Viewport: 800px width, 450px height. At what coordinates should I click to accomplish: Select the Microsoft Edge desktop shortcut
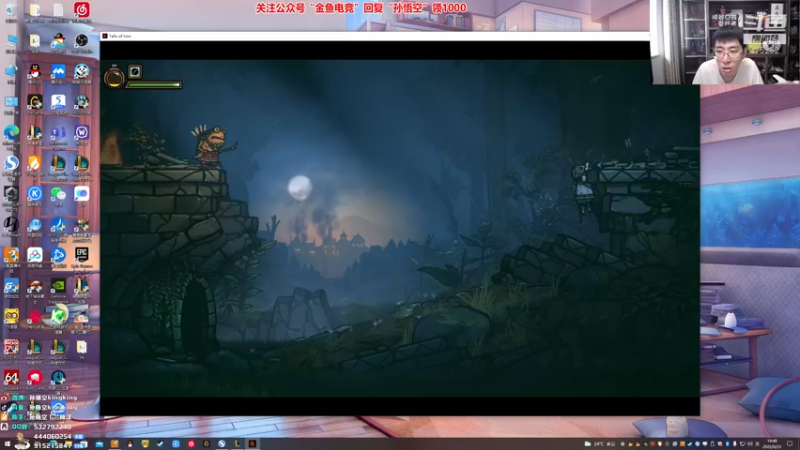11,133
